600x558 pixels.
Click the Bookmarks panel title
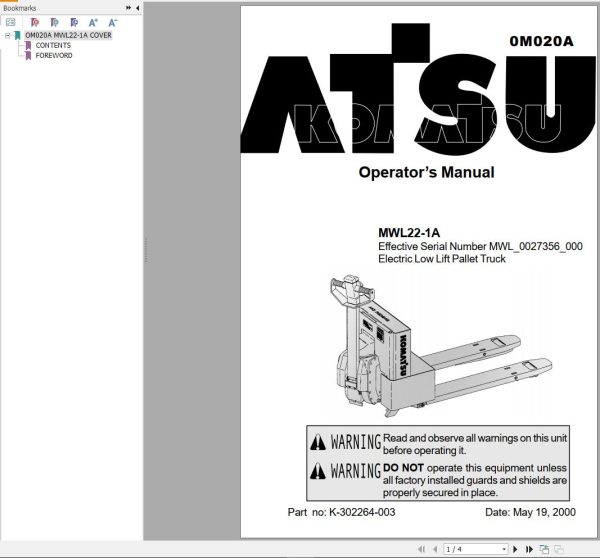(x=20, y=8)
